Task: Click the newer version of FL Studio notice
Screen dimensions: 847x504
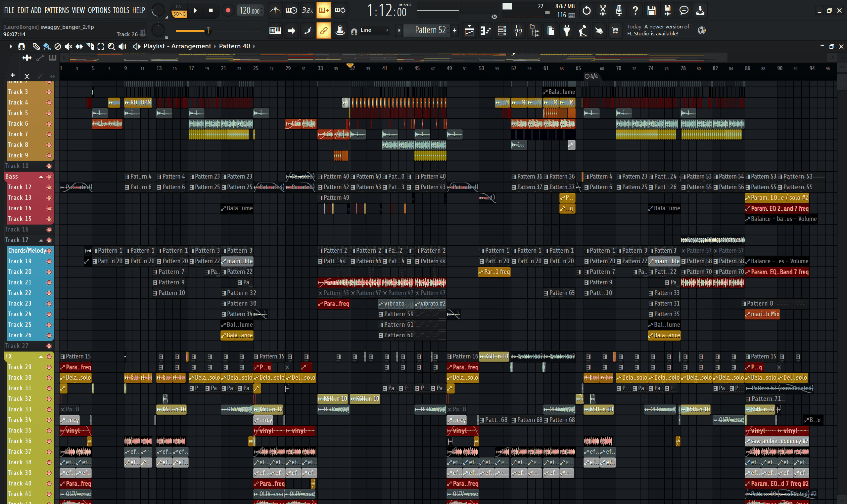Action: 658,30
